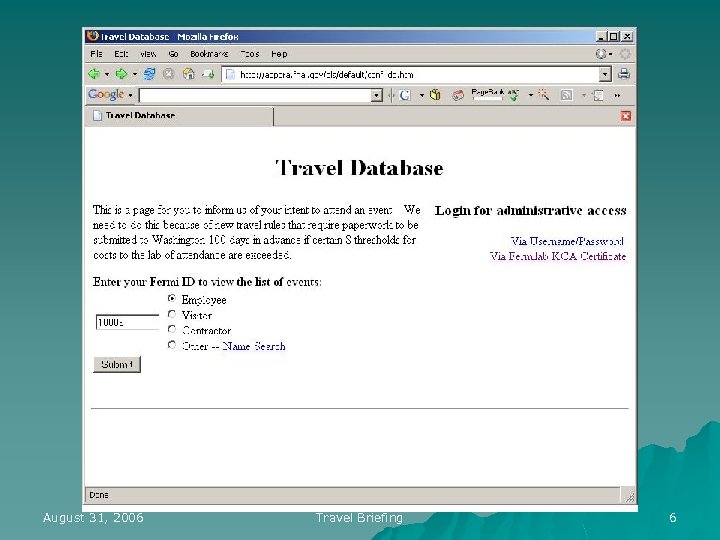Click the Google toolbar logo
The image size is (720, 540).
[x=106, y=95]
